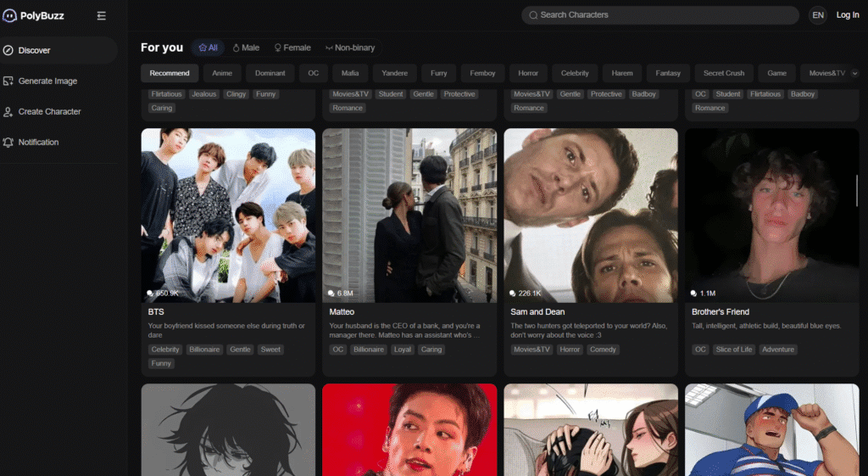Image resolution: width=868 pixels, height=476 pixels.
Task: Click the Create Character sidebar icon
Action: [x=8, y=111]
